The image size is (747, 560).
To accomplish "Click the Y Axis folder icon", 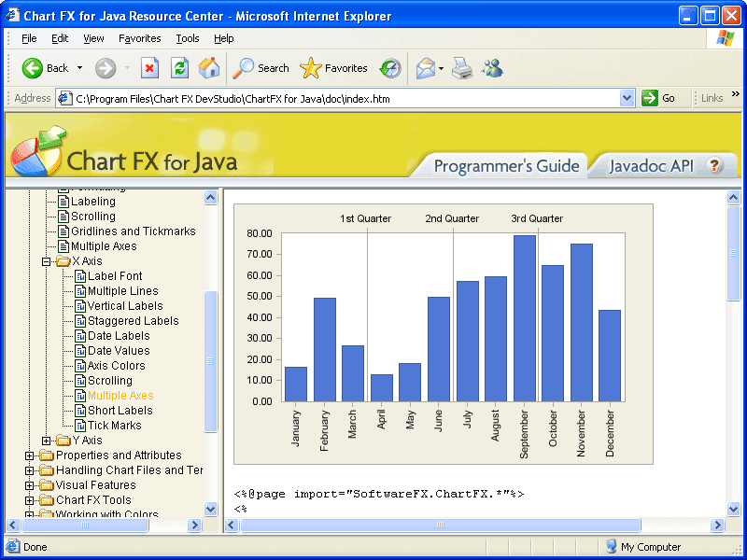I will tap(63, 441).
